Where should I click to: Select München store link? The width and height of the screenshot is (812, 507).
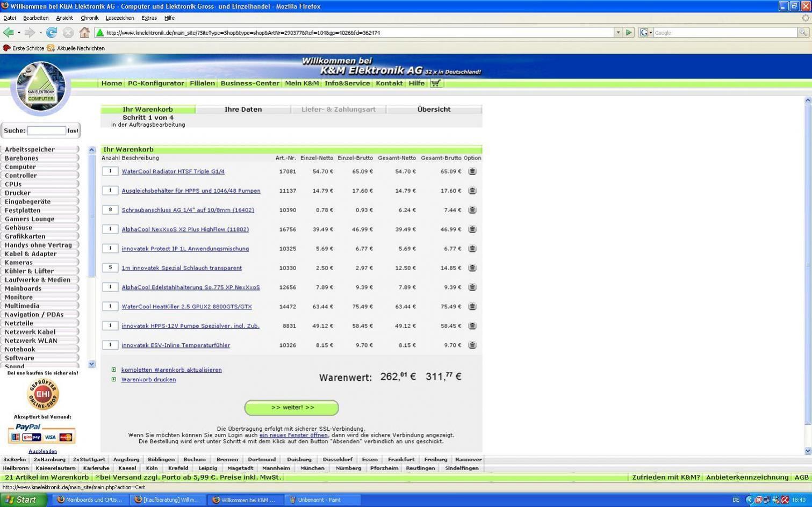point(312,468)
